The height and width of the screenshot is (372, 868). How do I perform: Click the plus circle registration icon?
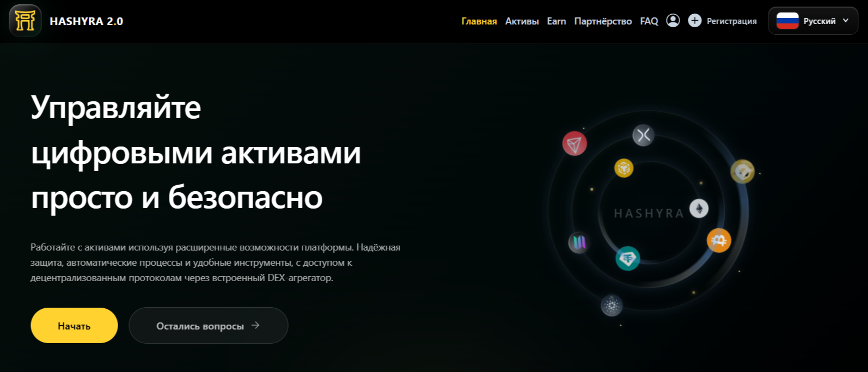(x=695, y=21)
